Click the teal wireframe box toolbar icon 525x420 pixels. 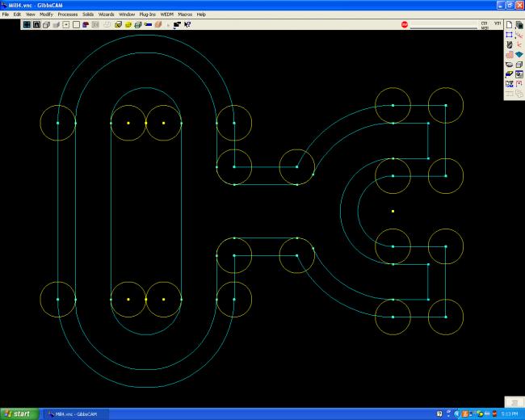(x=138, y=24)
